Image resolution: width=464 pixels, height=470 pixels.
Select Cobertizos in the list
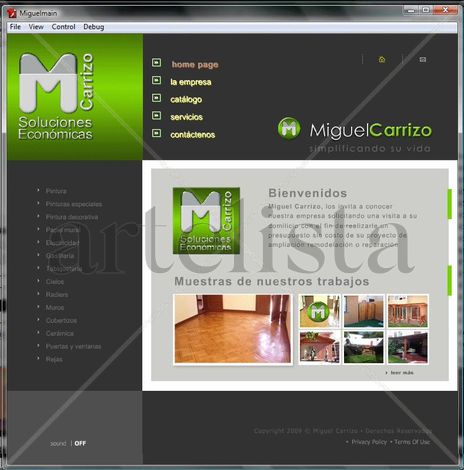pyautogui.click(x=61, y=320)
